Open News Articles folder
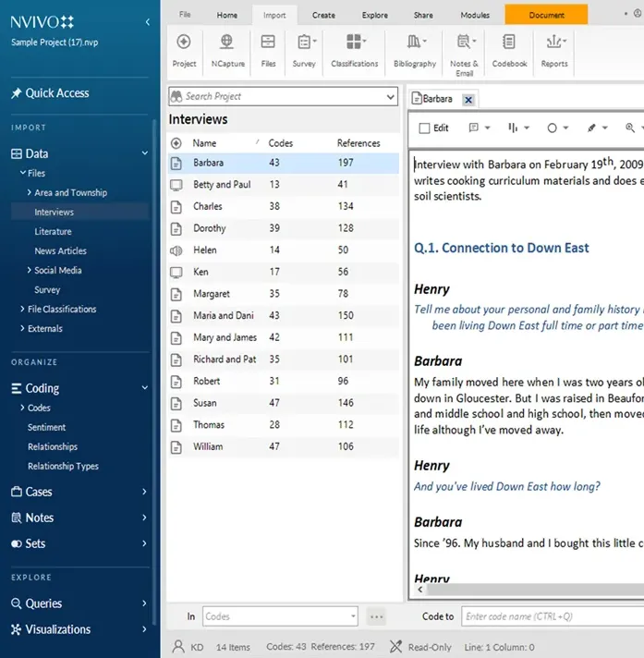The image size is (644, 658). click(60, 250)
